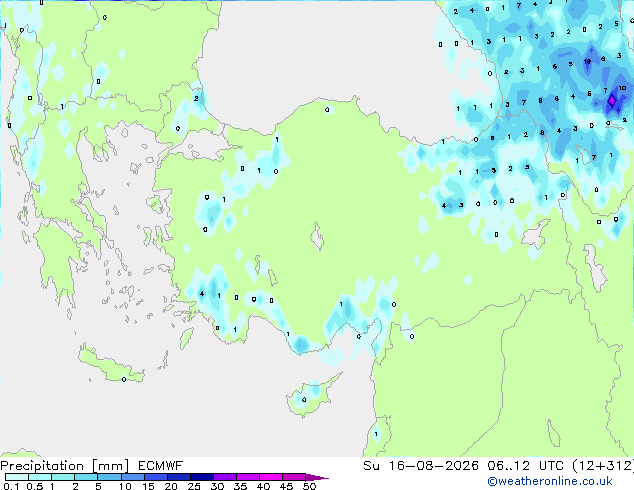The width and height of the screenshot is (634, 490).
Task: Click the 20–25 mm legend color box
Action: point(178,477)
